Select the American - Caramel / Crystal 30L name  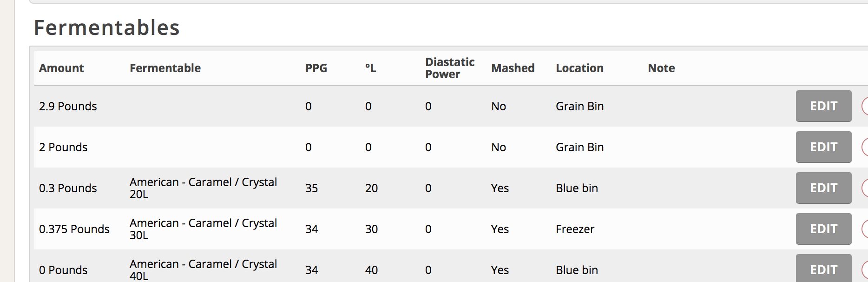(204, 229)
